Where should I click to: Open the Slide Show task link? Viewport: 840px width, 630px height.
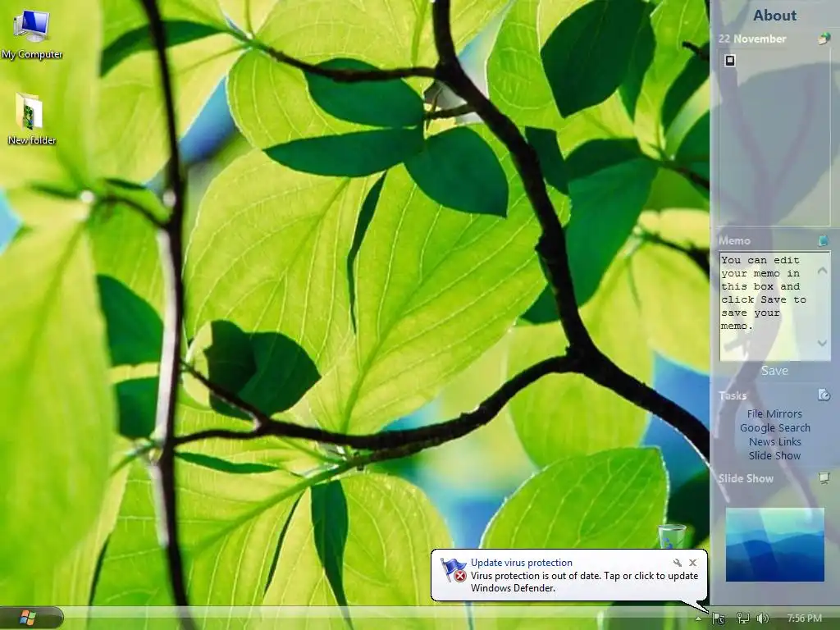pos(774,455)
